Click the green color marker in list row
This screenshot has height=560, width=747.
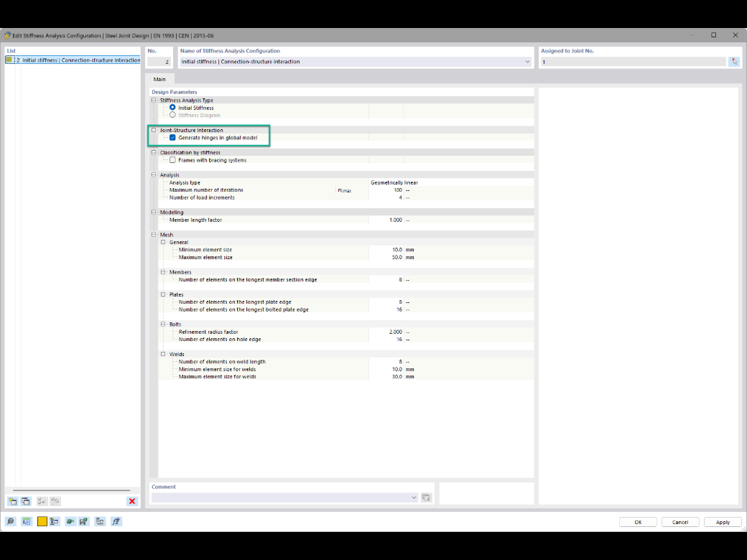(9, 60)
